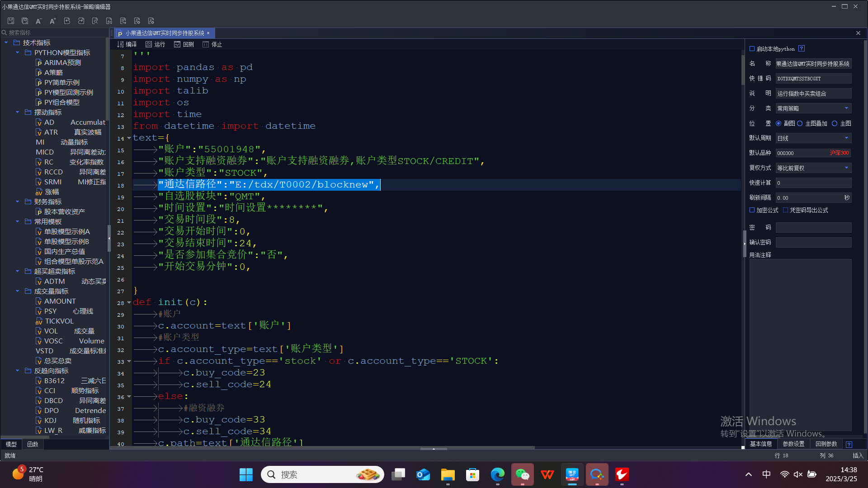
Task: Open the WeChat taskbar icon
Action: click(522, 474)
